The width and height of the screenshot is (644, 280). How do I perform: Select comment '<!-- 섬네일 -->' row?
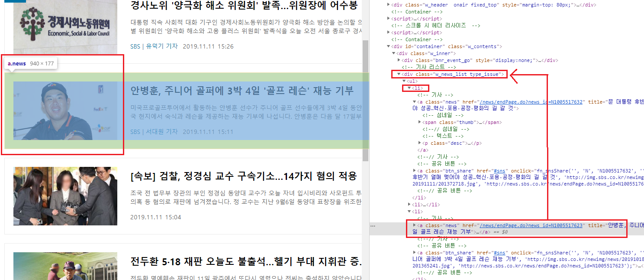(443, 115)
